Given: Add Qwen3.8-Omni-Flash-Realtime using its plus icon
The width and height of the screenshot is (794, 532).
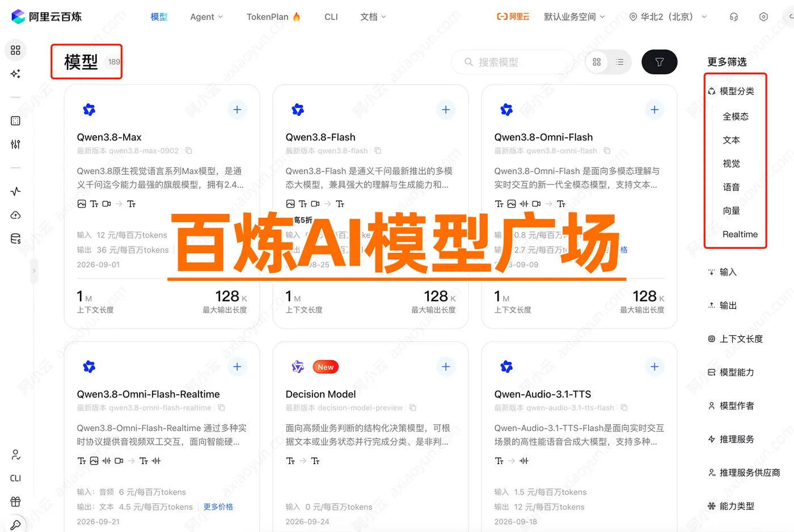Looking at the screenshot, I should (x=237, y=366).
